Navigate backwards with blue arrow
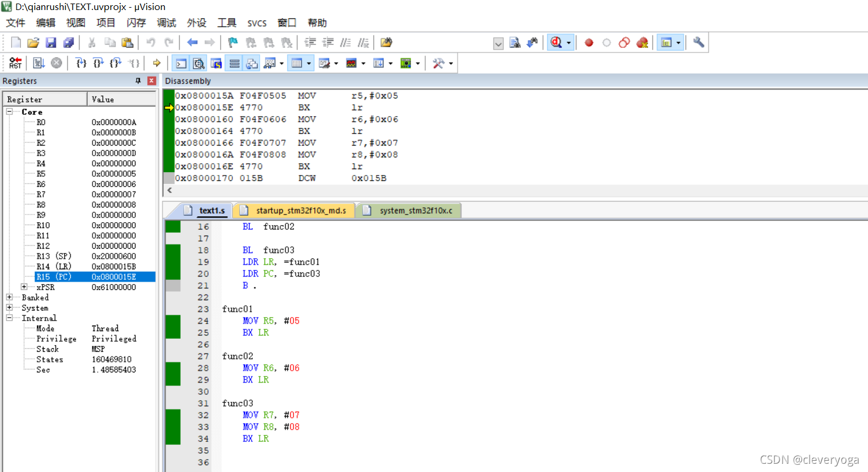The width and height of the screenshot is (868, 472). [x=192, y=42]
